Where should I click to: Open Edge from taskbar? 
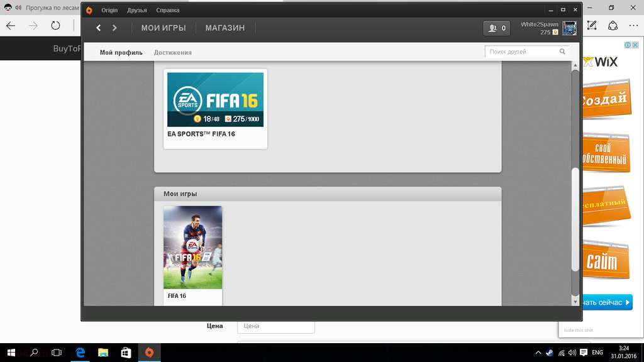(x=80, y=353)
